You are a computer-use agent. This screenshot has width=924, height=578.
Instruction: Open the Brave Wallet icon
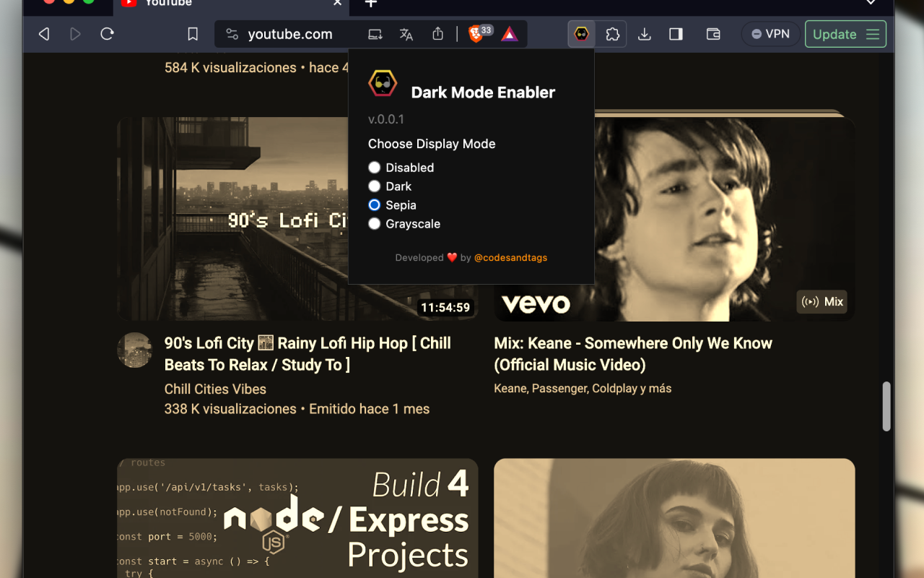(713, 34)
